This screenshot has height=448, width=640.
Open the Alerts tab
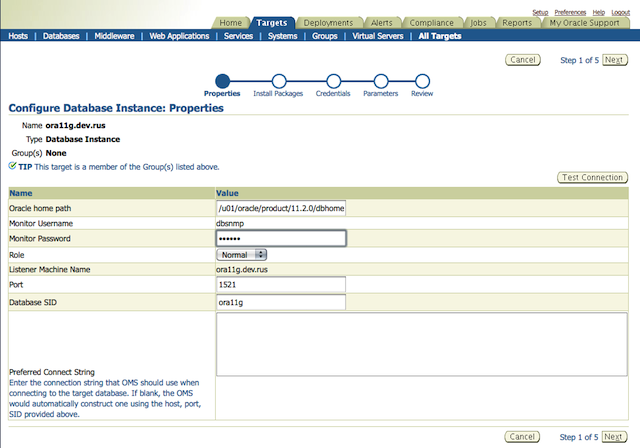coord(381,23)
